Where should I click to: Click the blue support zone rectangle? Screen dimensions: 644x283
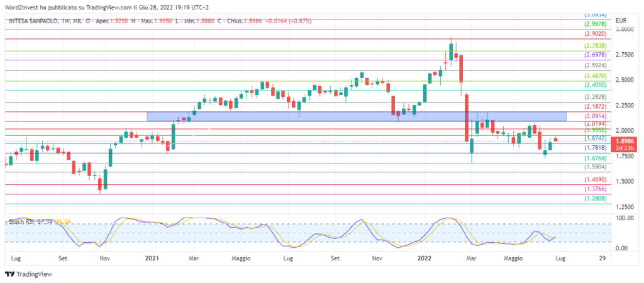pyautogui.click(x=356, y=116)
